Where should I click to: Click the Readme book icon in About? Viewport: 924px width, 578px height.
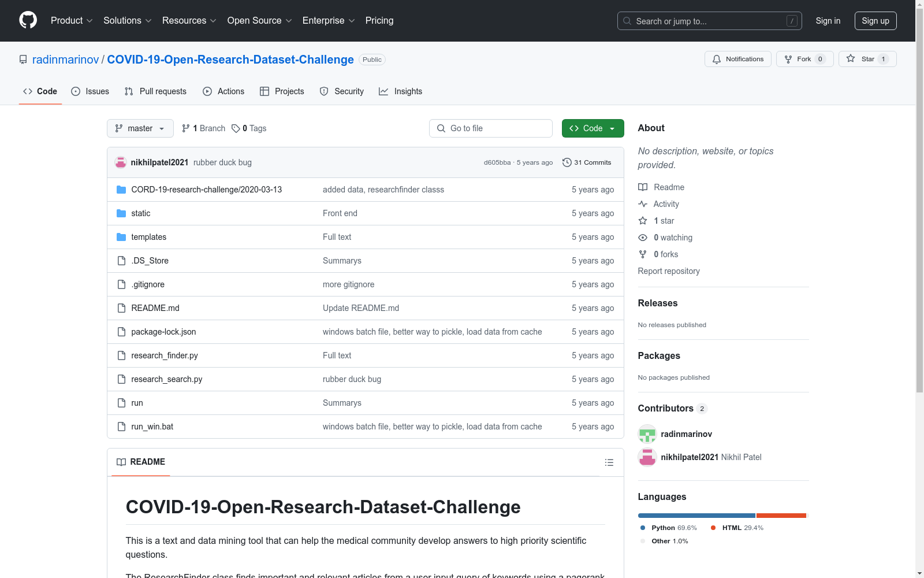click(643, 187)
